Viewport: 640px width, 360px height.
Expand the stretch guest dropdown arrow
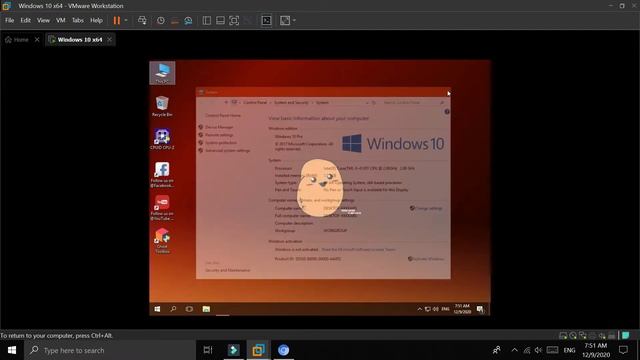(x=294, y=20)
